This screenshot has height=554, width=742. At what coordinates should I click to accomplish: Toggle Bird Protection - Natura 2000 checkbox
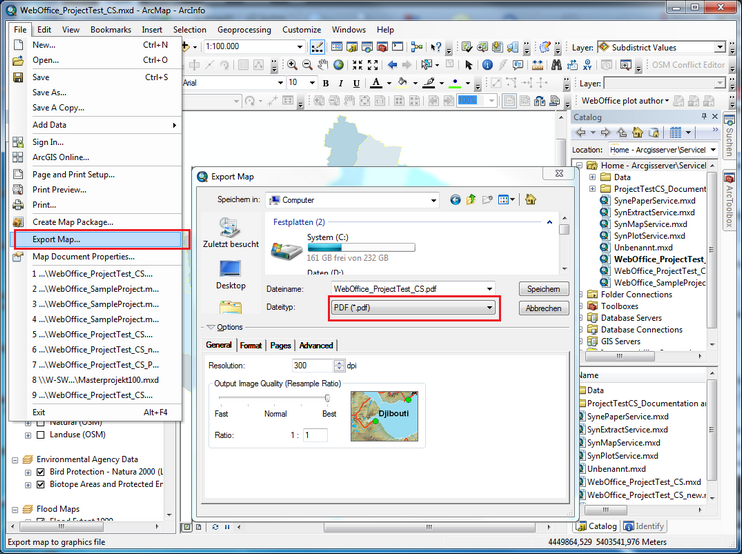(x=41, y=472)
